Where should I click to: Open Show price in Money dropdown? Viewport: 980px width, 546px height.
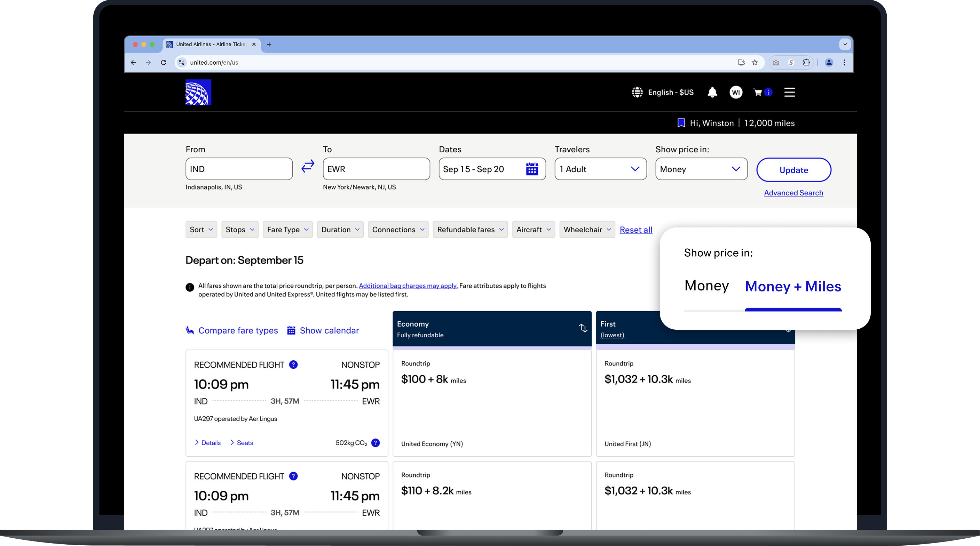pyautogui.click(x=701, y=169)
